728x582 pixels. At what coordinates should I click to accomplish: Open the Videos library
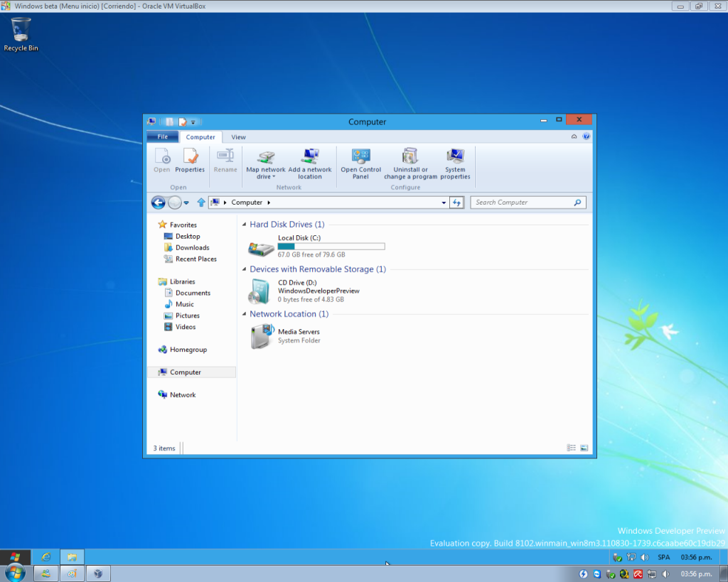(x=186, y=327)
